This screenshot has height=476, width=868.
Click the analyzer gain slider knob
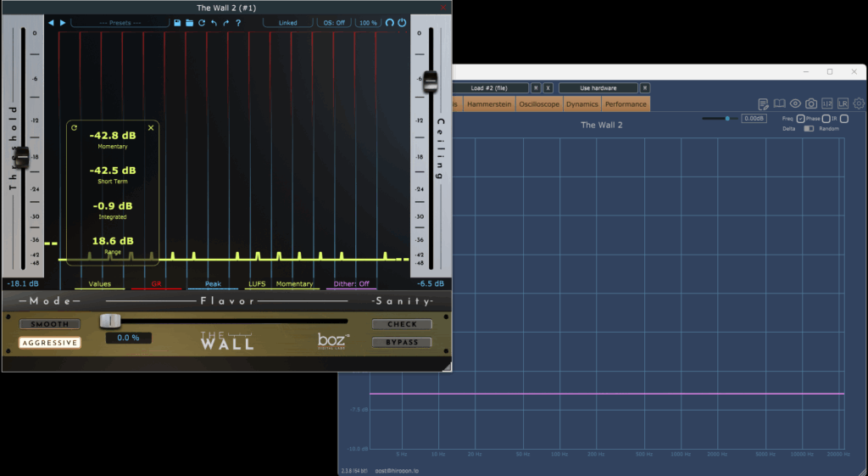pos(727,119)
